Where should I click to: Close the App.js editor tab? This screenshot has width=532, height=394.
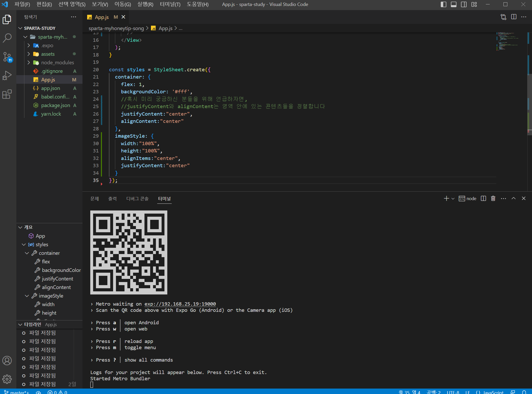123,17
